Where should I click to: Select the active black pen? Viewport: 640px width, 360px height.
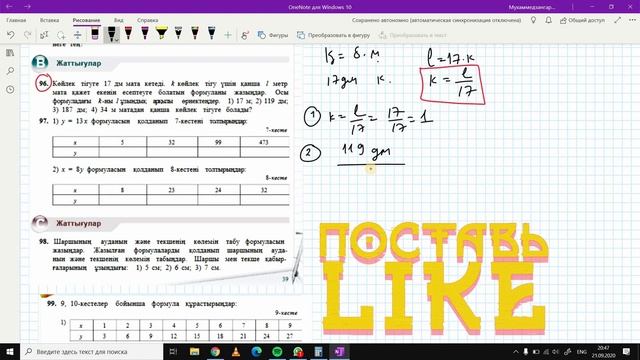[111, 33]
